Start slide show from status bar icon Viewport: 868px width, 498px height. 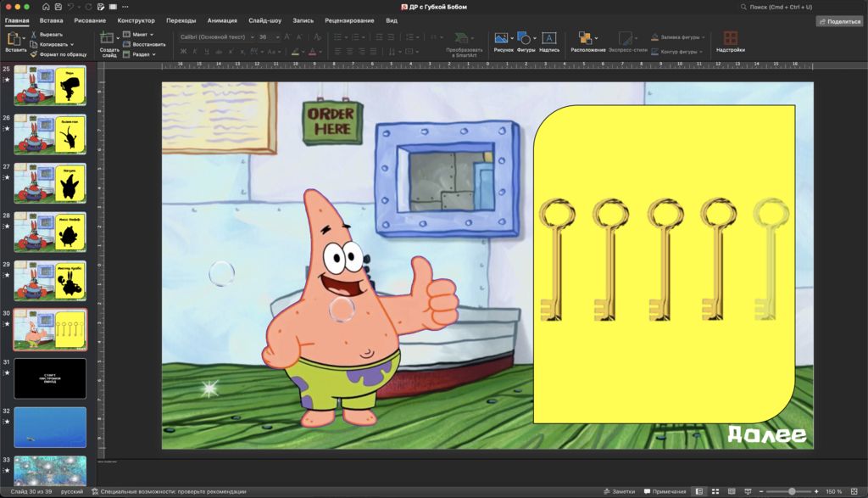click(x=748, y=491)
